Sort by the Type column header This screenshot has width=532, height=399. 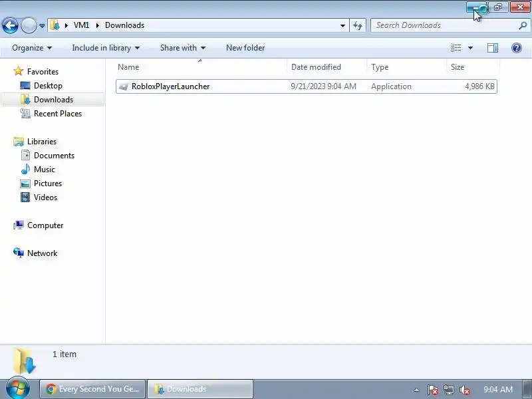[x=407, y=67]
